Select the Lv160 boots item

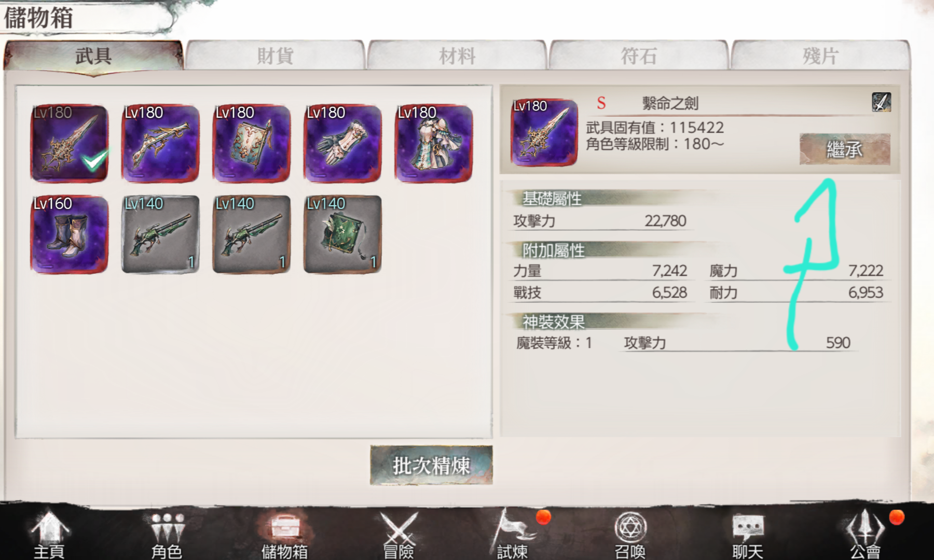click(70, 234)
